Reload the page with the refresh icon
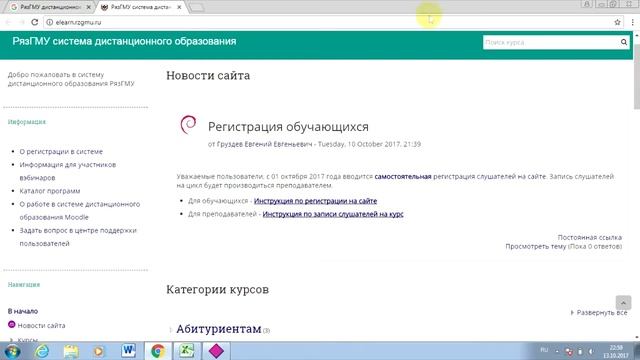The height and width of the screenshot is (360, 640). pyautogui.click(x=35, y=22)
